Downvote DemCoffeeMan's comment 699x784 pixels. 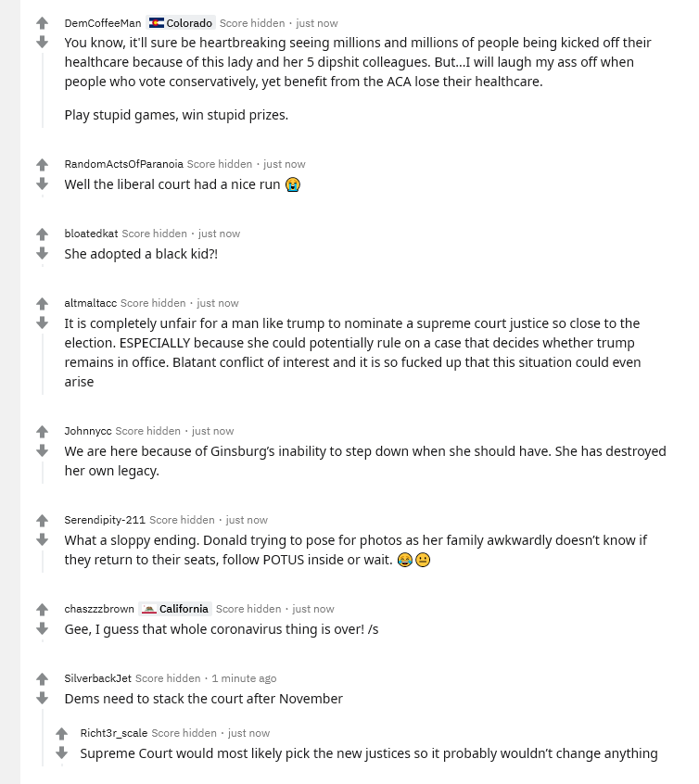point(42,42)
